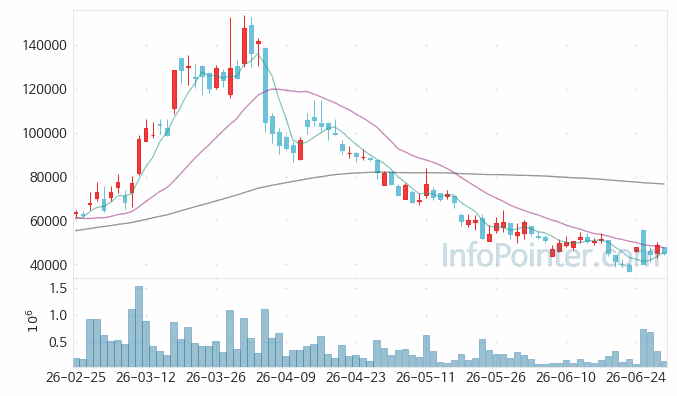Click the 26-05-11 date label
The width and height of the screenshot is (677, 396).
pyautogui.click(x=425, y=377)
